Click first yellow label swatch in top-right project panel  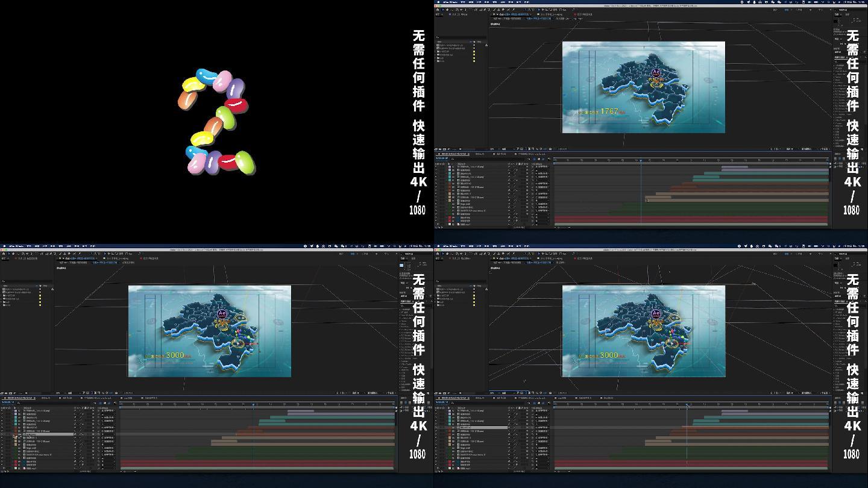coord(474,51)
